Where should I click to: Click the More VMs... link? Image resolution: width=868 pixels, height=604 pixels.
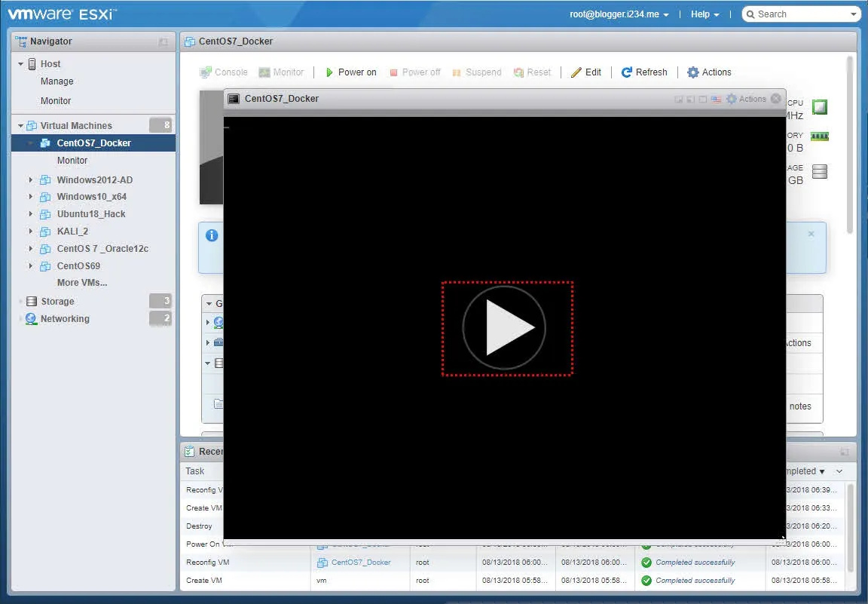pos(82,283)
